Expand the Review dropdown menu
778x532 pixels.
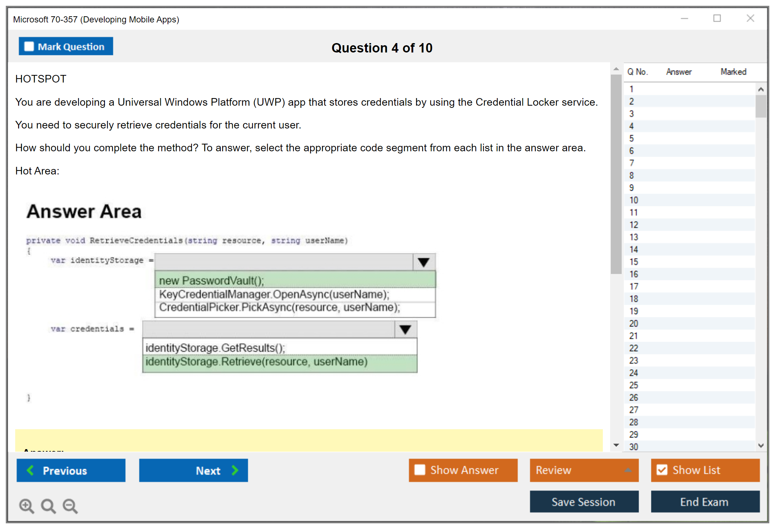628,470
